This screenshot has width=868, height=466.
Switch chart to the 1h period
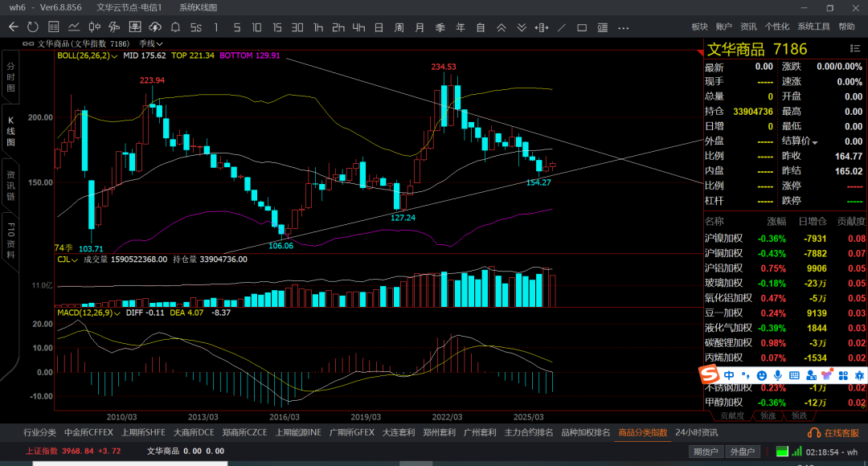(318, 27)
